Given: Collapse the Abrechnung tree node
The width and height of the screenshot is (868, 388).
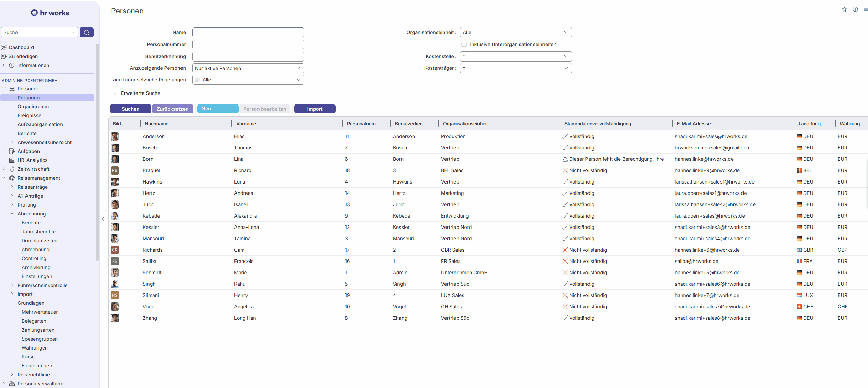Looking at the screenshot, I should [x=12, y=214].
